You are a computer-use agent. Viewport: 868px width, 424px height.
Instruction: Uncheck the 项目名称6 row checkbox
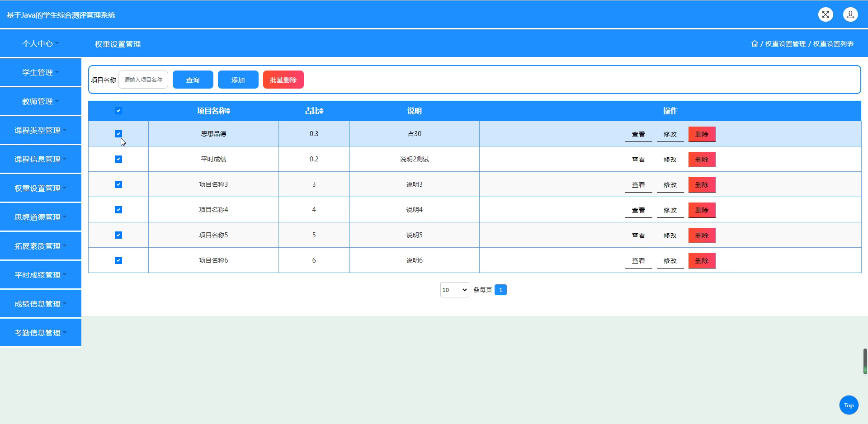118,260
